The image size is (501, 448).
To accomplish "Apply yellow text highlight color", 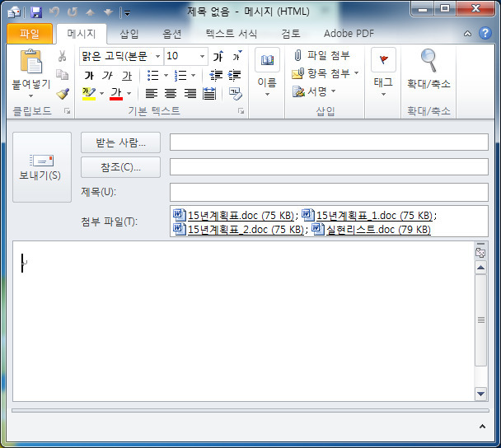I will 89,94.
